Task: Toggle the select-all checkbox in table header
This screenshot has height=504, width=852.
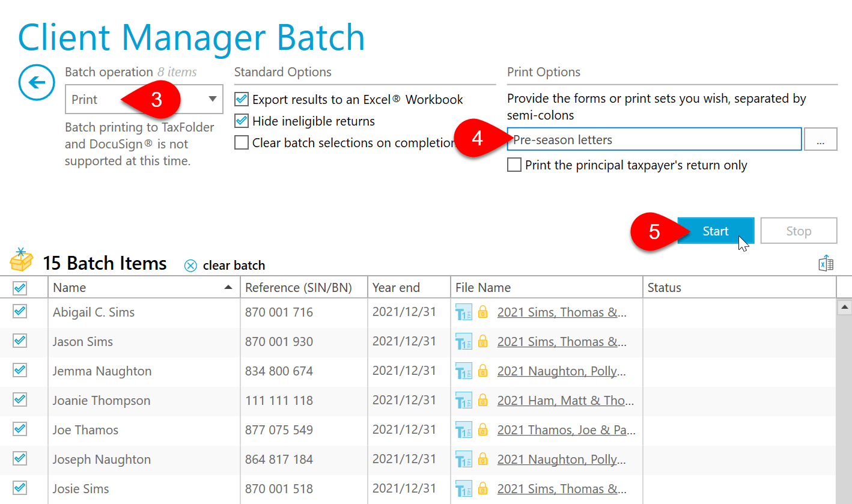Action: 20,288
